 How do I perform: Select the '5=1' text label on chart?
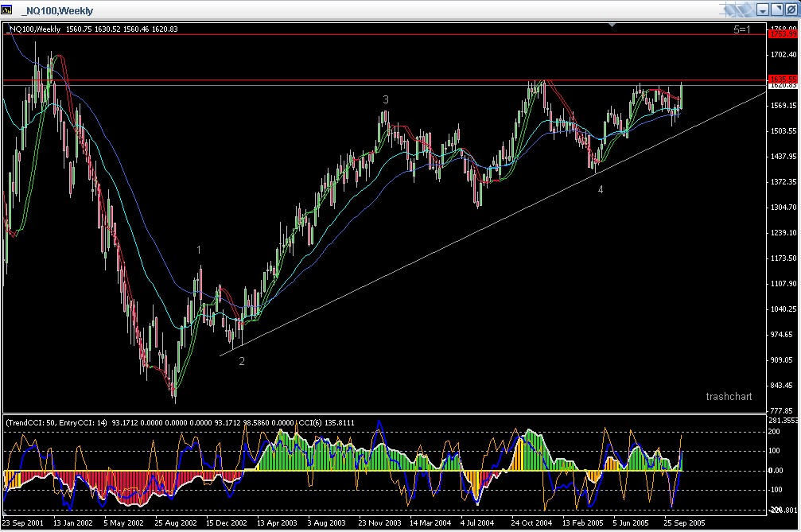pyautogui.click(x=742, y=29)
